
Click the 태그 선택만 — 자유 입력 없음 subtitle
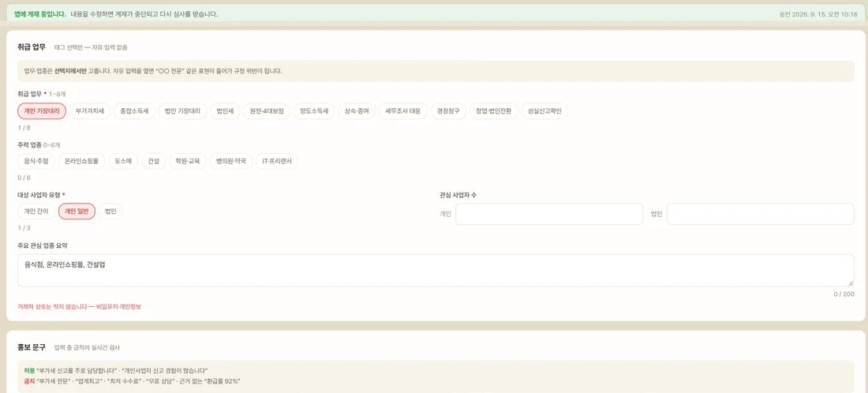[x=91, y=47]
